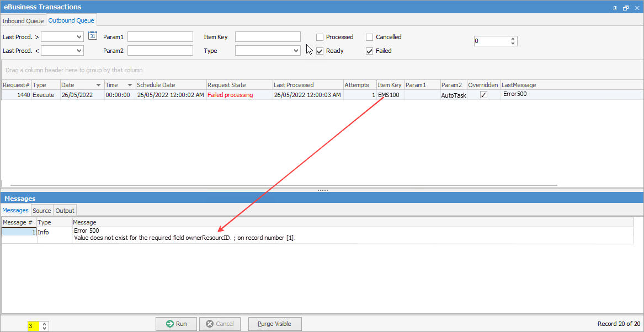Sort by the Item Key column header
Viewport: 644px width, 332px height.
(x=391, y=85)
